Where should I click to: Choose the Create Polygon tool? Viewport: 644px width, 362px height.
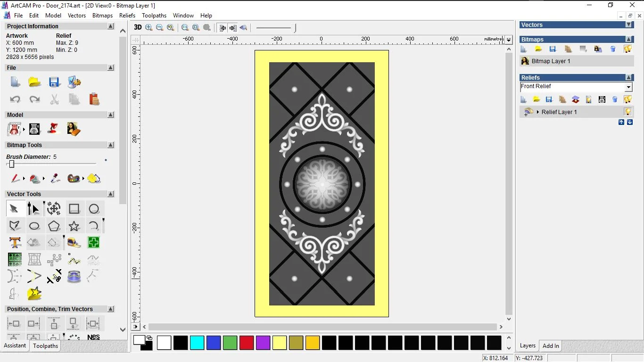pos(54,226)
